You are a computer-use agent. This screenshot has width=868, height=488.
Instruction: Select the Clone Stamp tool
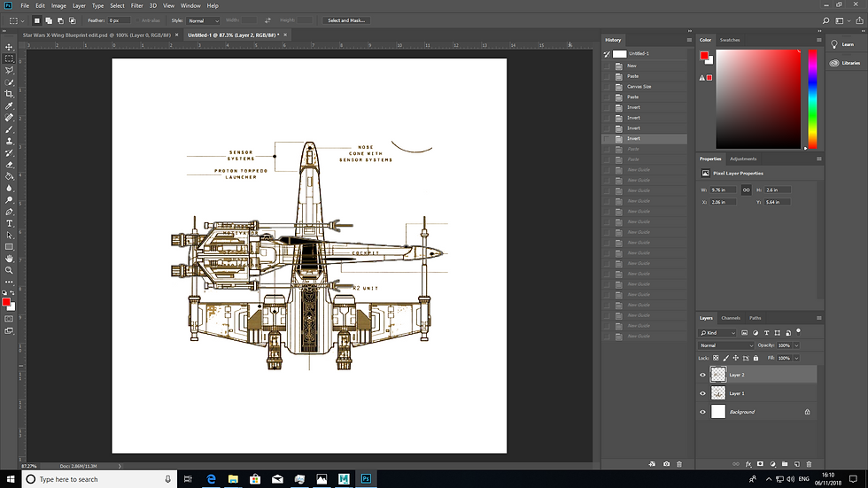[x=9, y=141]
